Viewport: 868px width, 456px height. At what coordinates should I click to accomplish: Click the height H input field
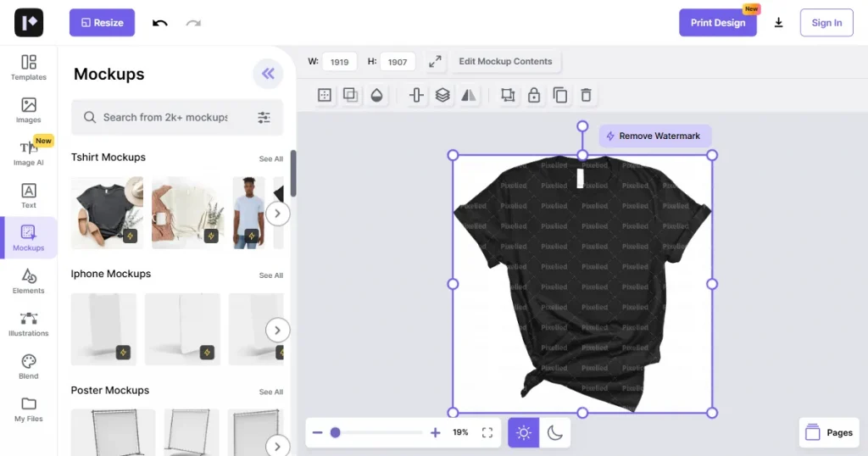[398, 62]
